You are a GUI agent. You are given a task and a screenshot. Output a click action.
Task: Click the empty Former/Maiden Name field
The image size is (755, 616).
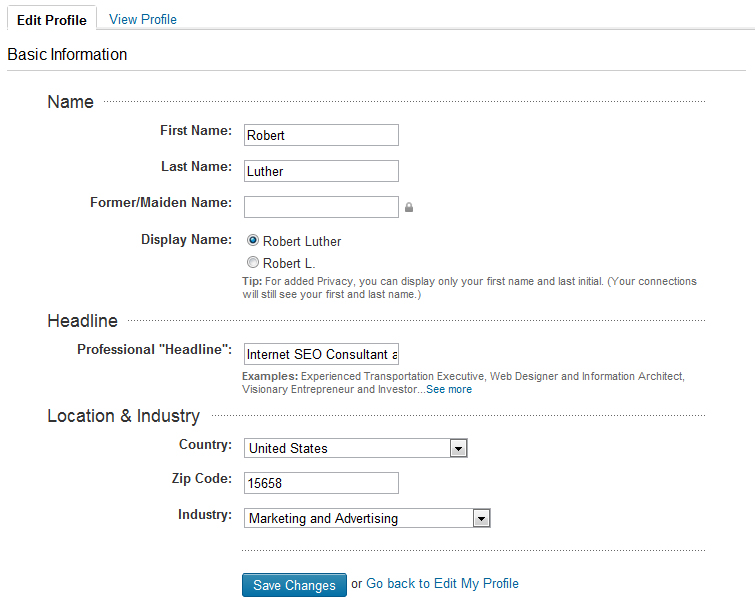tap(321, 207)
